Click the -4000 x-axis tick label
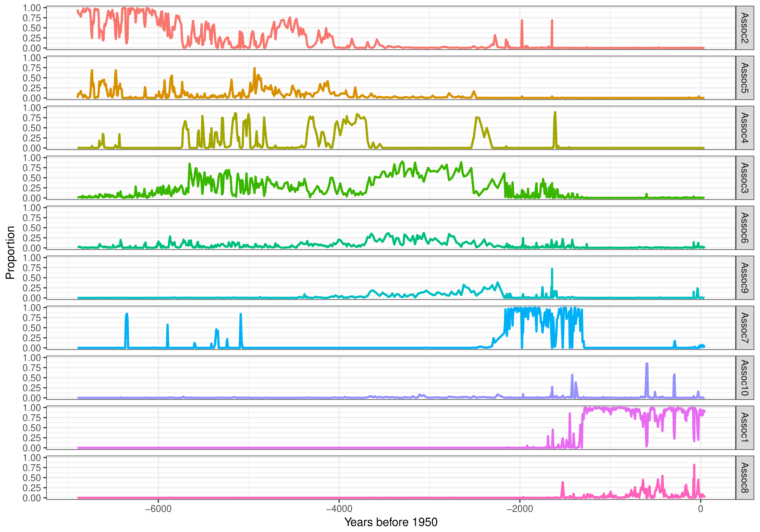 pos(339,509)
